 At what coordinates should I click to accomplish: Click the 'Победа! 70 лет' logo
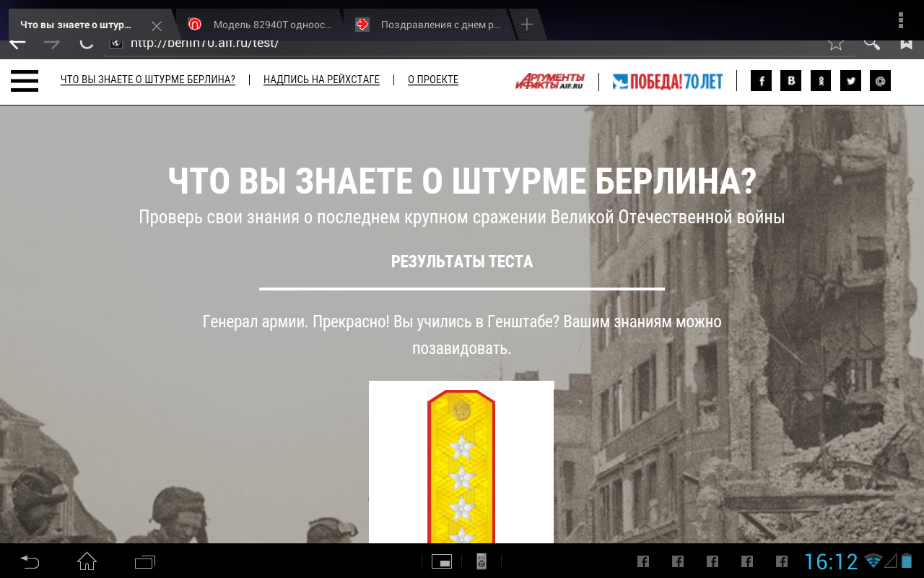click(x=667, y=81)
